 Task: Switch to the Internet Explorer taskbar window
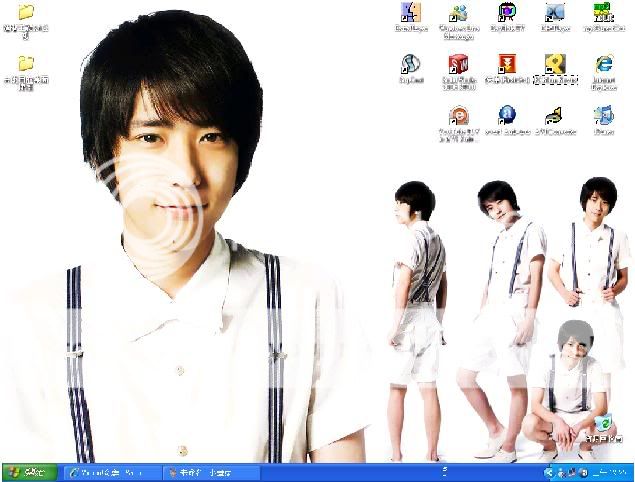[110, 472]
